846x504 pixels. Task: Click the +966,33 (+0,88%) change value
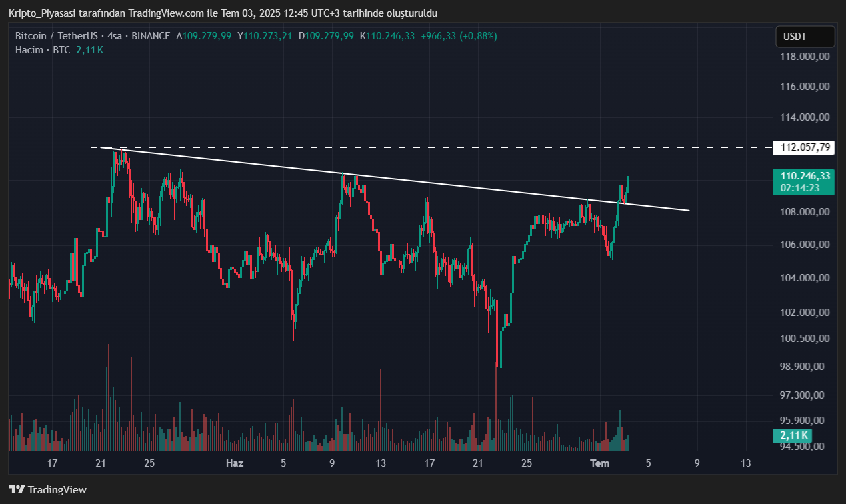click(459, 36)
